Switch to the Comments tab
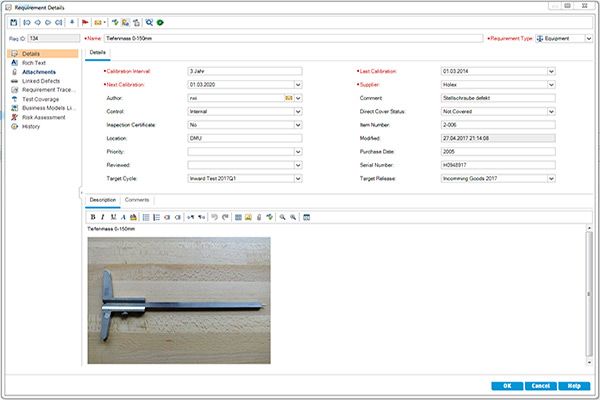The height and width of the screenshot is (400, 600). (137, 200)
